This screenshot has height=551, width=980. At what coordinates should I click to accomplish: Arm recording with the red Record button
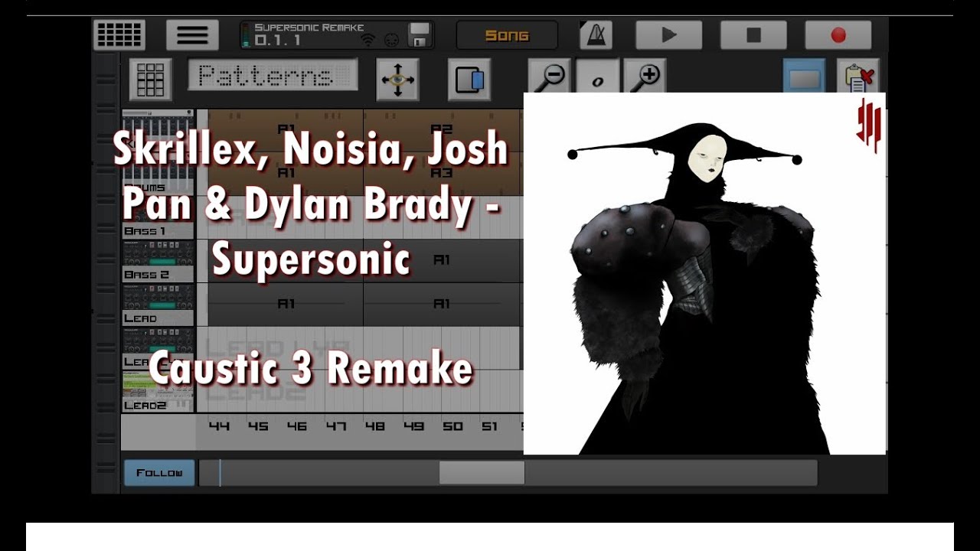(x=838, y=35)
